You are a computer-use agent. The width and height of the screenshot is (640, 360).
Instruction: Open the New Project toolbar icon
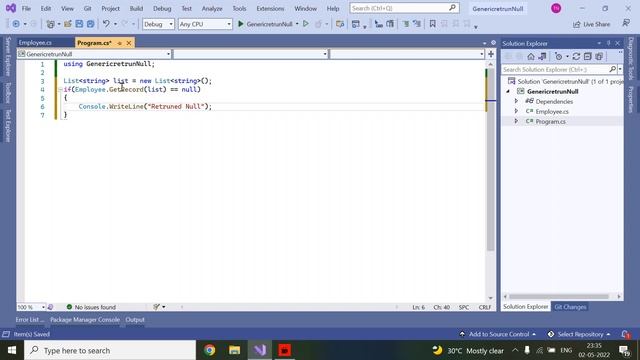click(x=50, y=24)
